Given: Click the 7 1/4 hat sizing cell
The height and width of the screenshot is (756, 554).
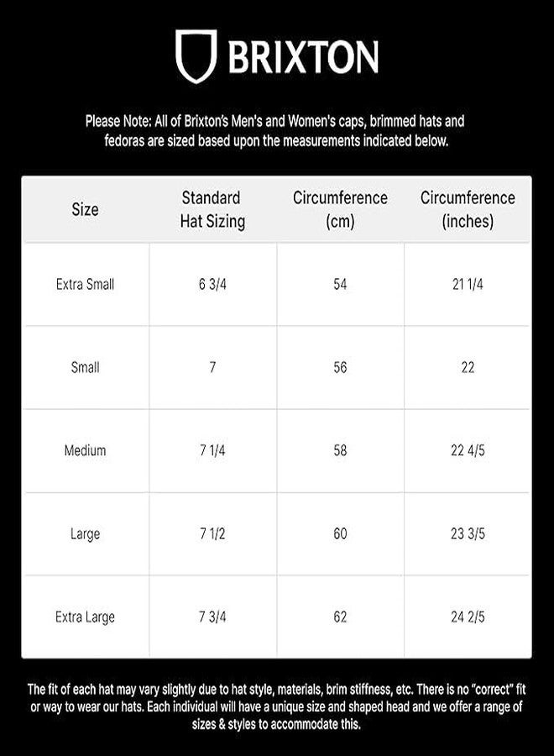Looking at the screenshot, I should click(212, 450).
